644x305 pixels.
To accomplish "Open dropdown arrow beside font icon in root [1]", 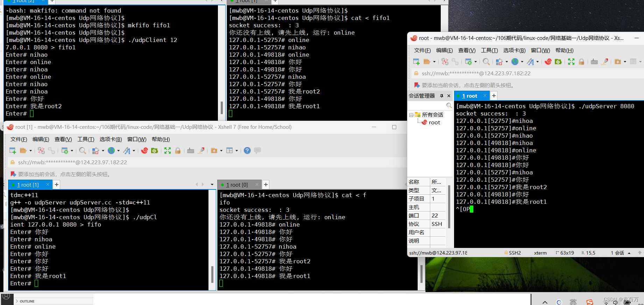I will [134, 151].
